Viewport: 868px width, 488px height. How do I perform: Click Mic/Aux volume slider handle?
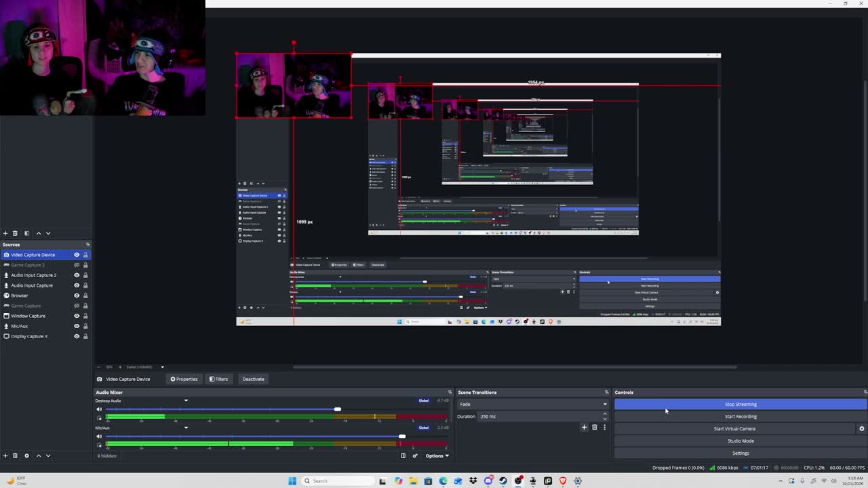click(x=402, y=436)
